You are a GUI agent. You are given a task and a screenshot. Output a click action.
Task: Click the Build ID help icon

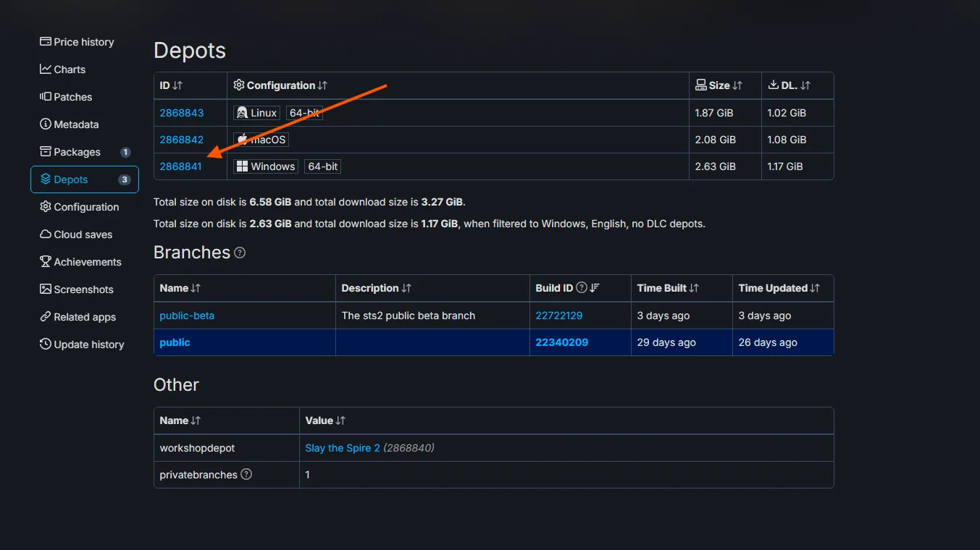coord(580,288)
